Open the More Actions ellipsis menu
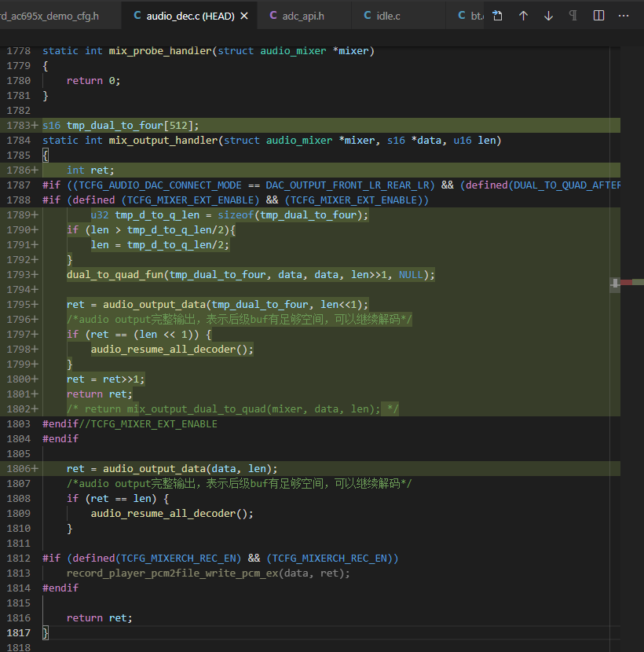Image resolution: width=644 pixels, height=652 pixels. 624,16
